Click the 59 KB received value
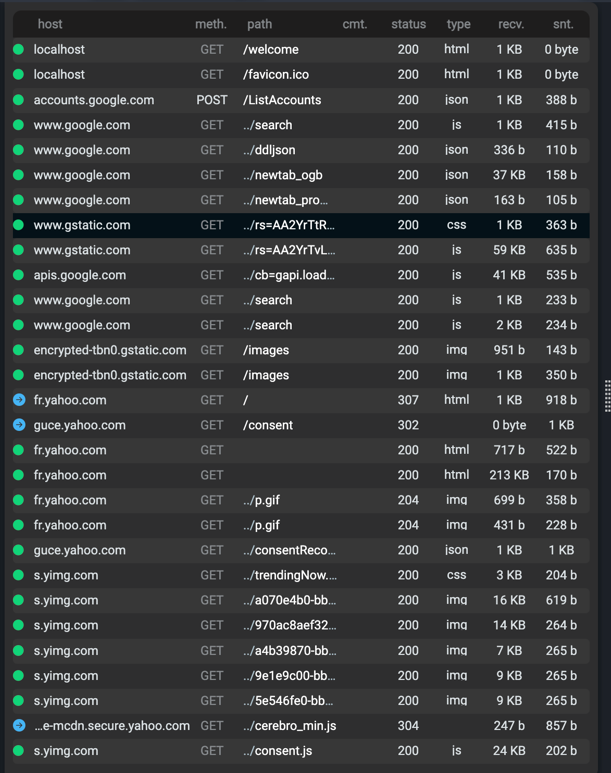The height and width of the screenshot is (773, 611). click(509, 250)
